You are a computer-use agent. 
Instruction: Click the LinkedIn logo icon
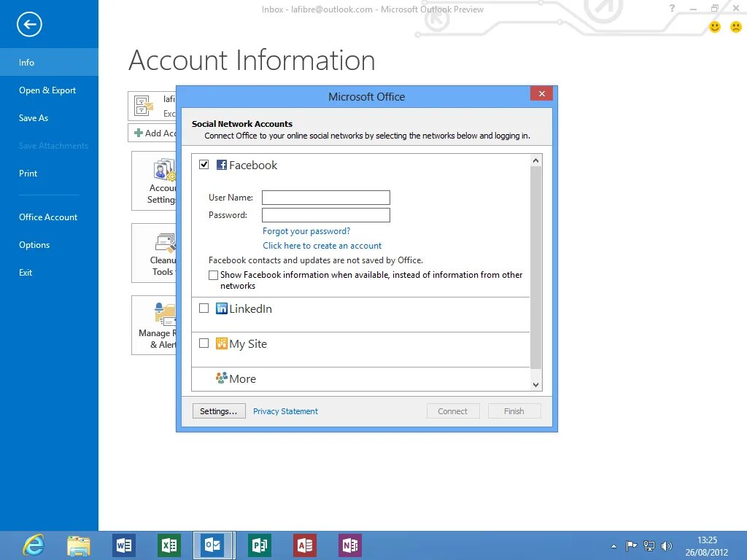(x=222, y=308)
